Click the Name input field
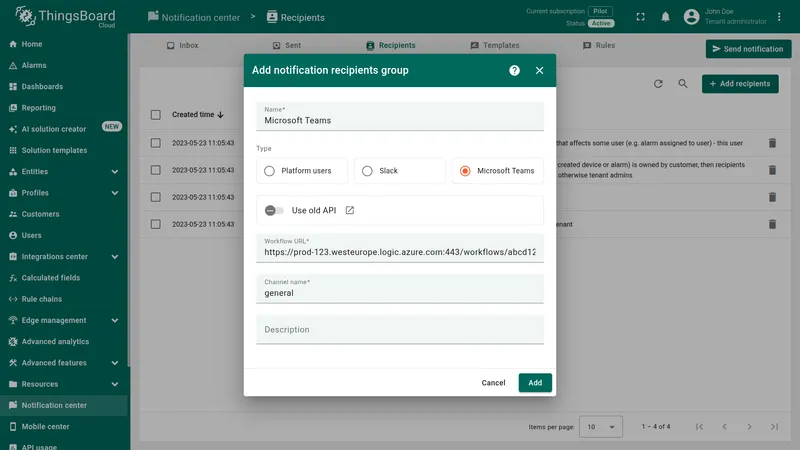Viewport: 800px width, 450px height. pyautogui.click(x=399, y=116)
